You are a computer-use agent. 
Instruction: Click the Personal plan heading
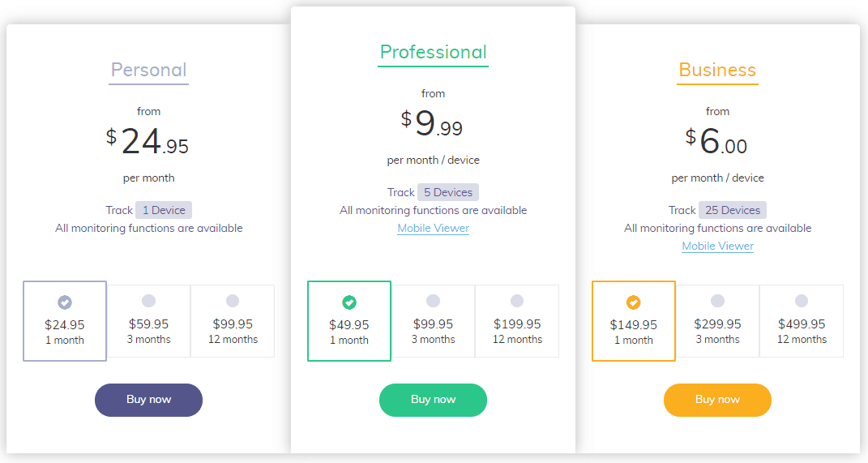click(149, 71)
